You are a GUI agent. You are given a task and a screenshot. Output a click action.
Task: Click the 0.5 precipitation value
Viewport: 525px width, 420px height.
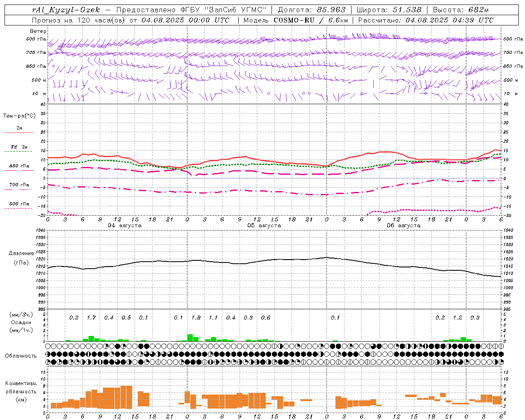(x=126, y=318)
